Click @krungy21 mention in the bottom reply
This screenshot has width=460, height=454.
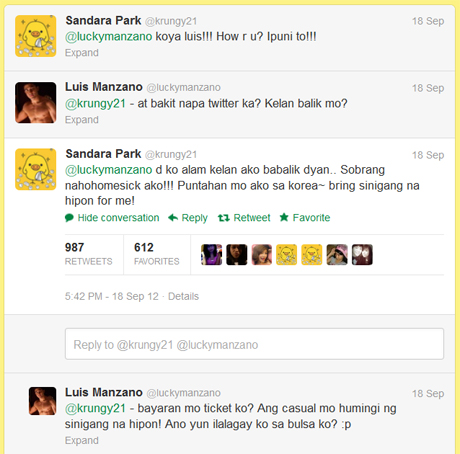pyautogui.click(x=95, y=408)
